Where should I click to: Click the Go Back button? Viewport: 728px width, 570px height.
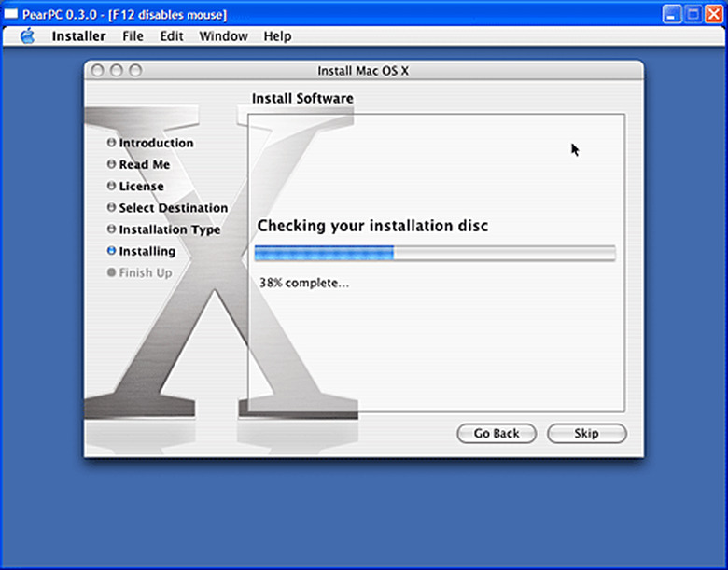(497, 433)
